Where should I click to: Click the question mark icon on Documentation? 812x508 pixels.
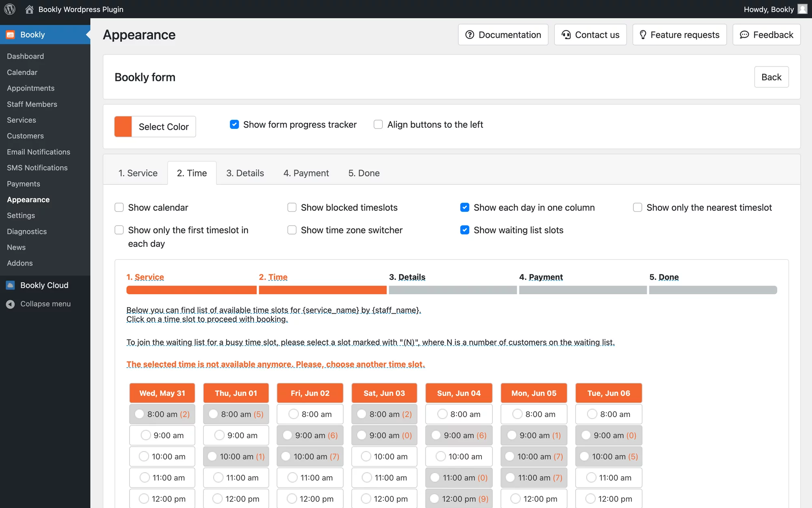[x=470, y=35]
